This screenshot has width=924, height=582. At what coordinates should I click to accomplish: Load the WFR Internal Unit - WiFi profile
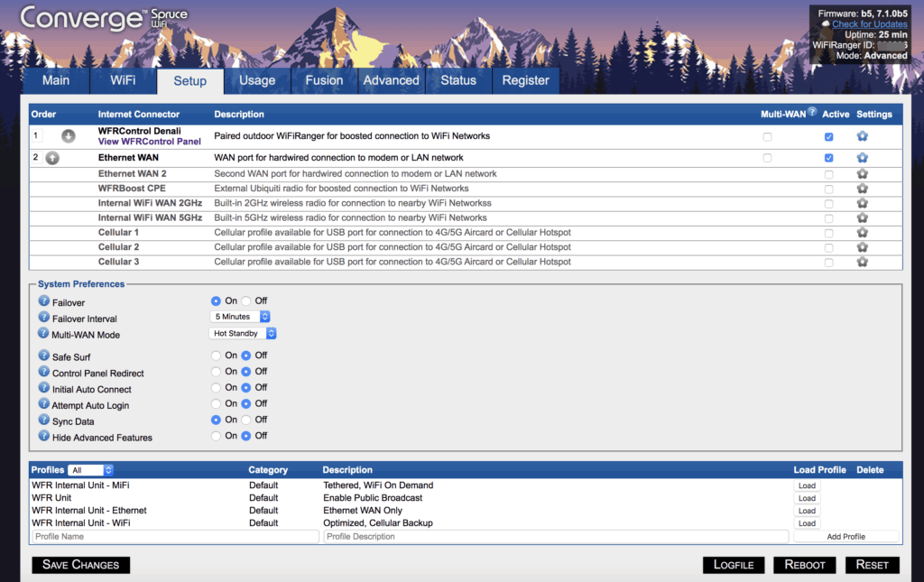coord(807,523)
